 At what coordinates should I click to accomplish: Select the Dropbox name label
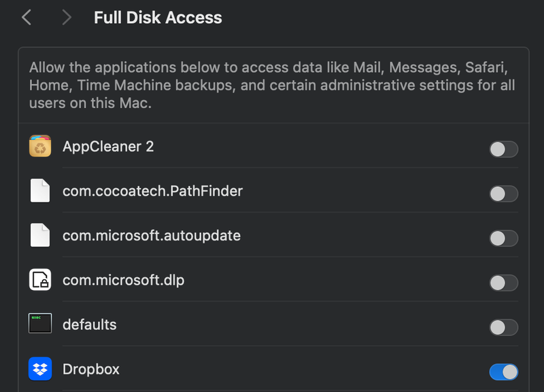point(91,369)
